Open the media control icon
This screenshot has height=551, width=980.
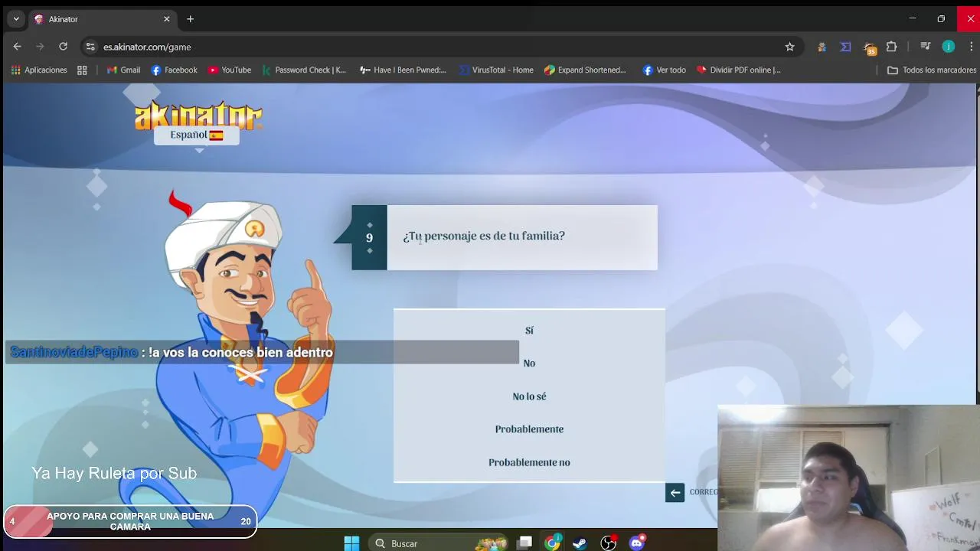(926, 47)
